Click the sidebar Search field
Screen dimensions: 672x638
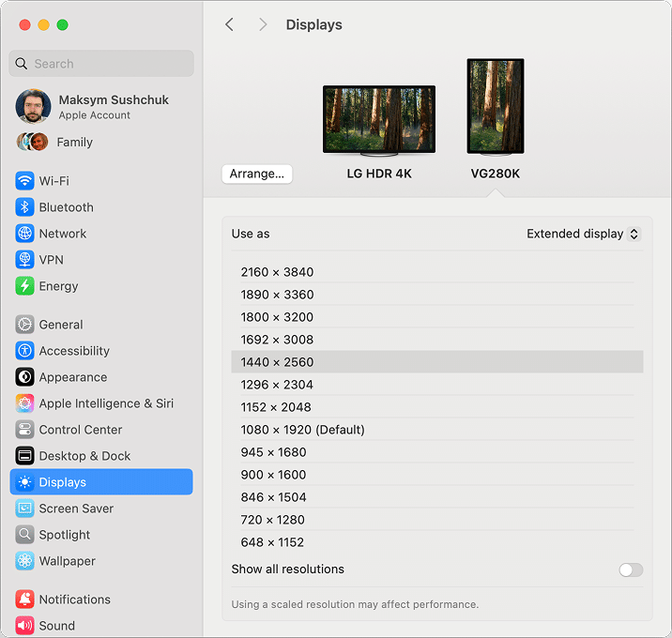pyautogui.click(x=101, y=64)
